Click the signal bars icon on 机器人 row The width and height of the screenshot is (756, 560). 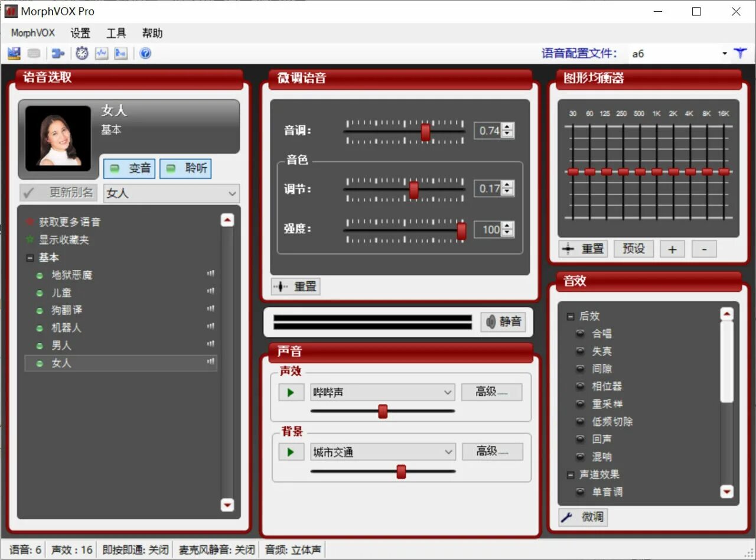click(x=211, y=326)
